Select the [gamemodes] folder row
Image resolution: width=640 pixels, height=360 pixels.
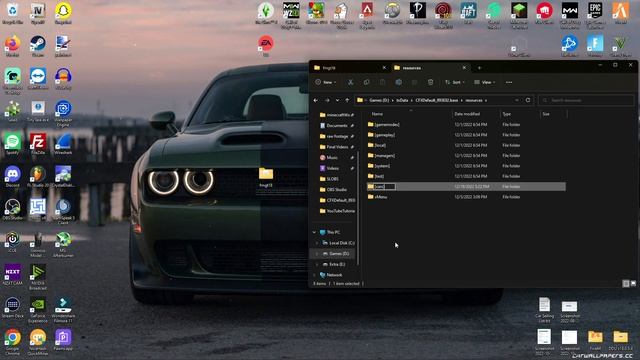[466, 124]
